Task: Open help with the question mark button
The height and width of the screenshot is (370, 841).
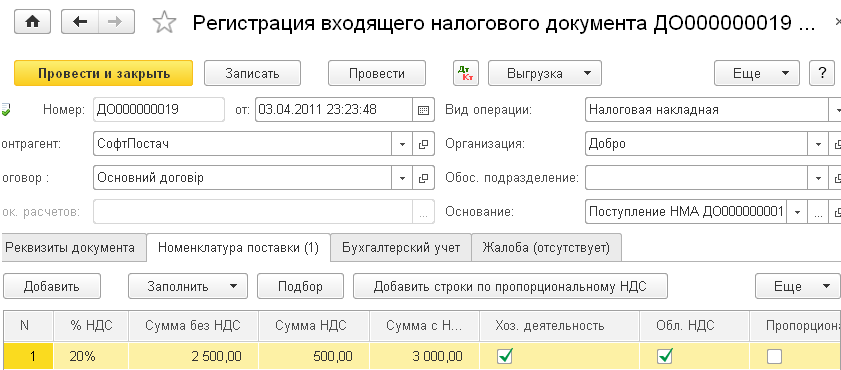Action: pos(822,73)
